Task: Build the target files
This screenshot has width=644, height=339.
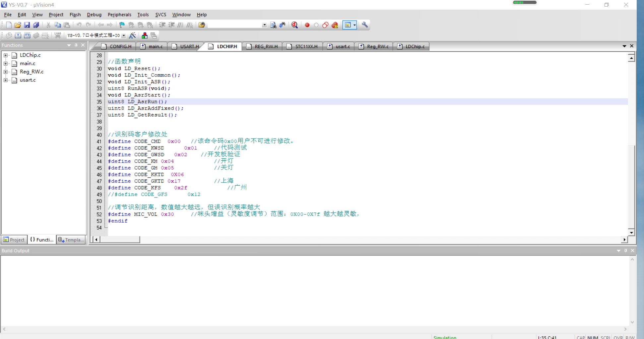Action: [18, 35]
